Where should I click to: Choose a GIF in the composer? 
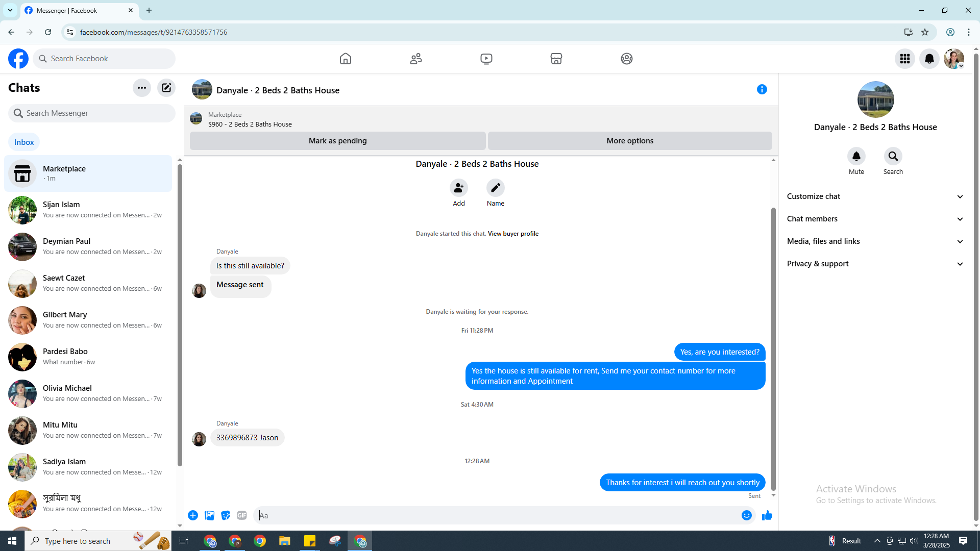pos(242,515)
